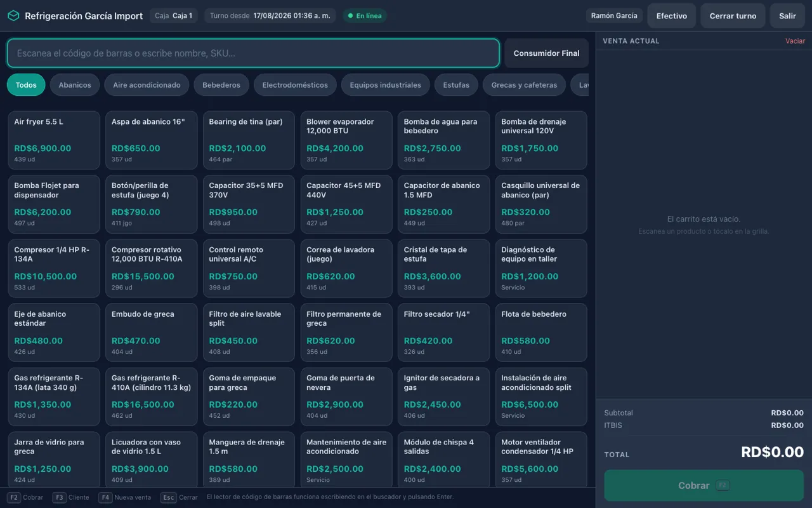
Task: Open the Efectivo cash option
Action: point(671,16)
